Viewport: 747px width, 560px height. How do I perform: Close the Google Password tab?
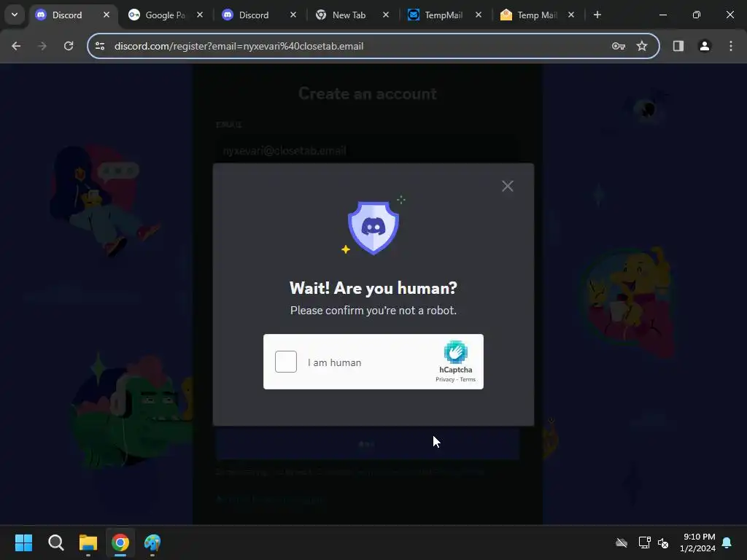tap(200, 15)
